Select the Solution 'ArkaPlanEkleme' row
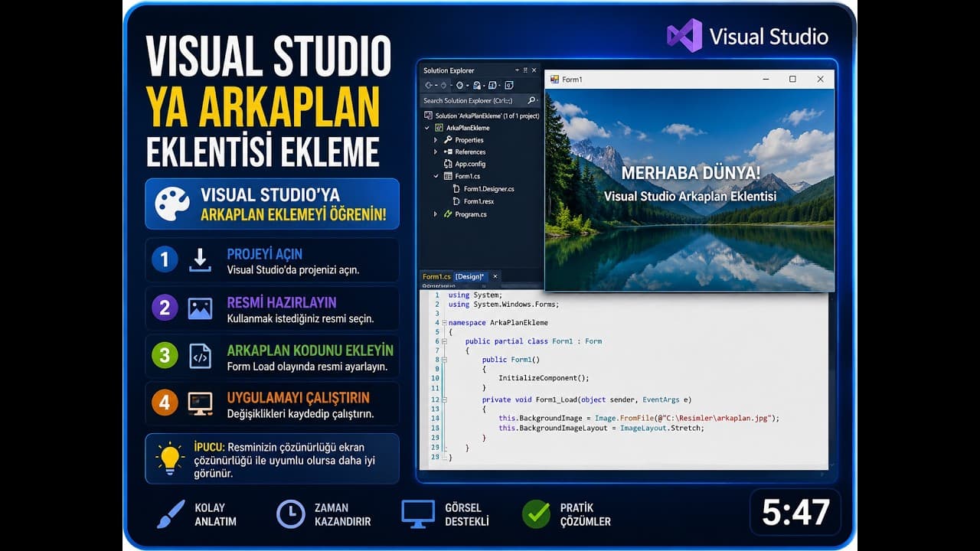Image resolution: width=980 pixels, height=551 pixels. 482,116
